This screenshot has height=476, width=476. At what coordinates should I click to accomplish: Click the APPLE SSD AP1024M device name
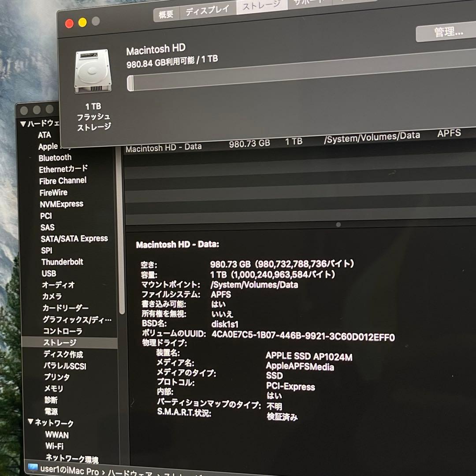click(309, 357)
